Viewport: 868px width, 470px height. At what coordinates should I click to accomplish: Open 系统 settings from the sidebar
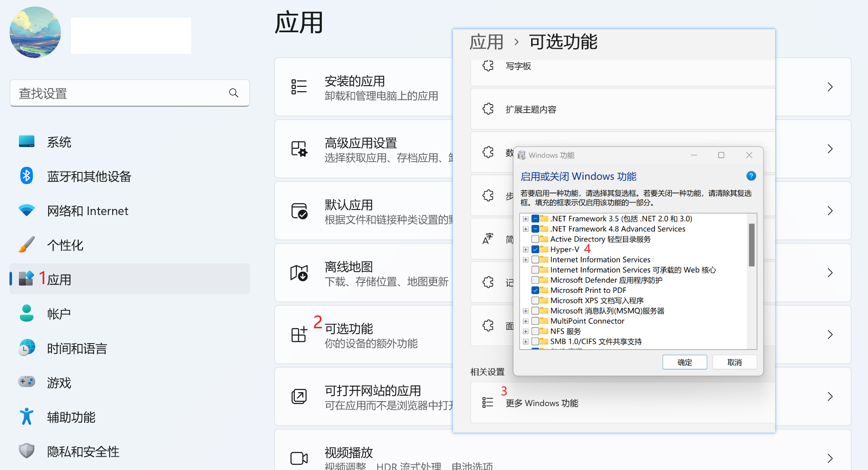59,141
